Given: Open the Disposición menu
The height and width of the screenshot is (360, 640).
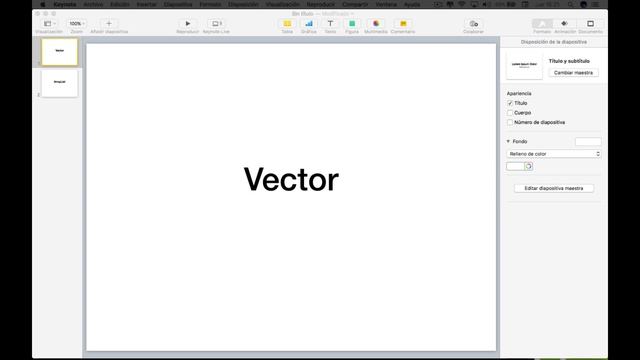Looking at the screenshot, I should 243,4.
